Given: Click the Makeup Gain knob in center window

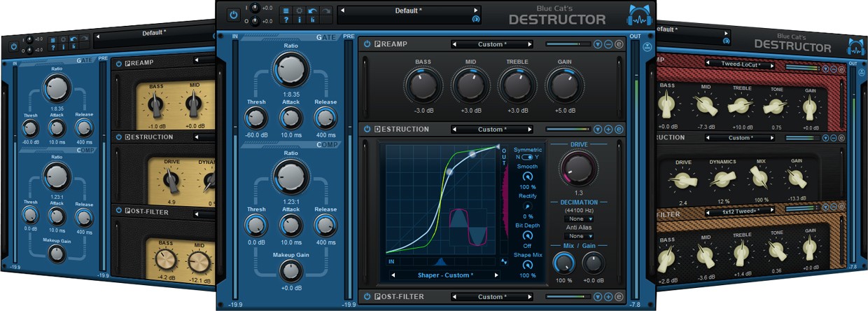Looking at the screenshot, I should (x=290, y=271).
